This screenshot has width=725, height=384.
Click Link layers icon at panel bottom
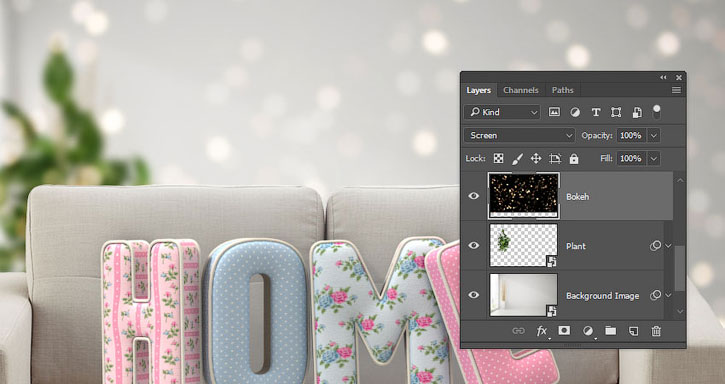click(x=518, y=331)
